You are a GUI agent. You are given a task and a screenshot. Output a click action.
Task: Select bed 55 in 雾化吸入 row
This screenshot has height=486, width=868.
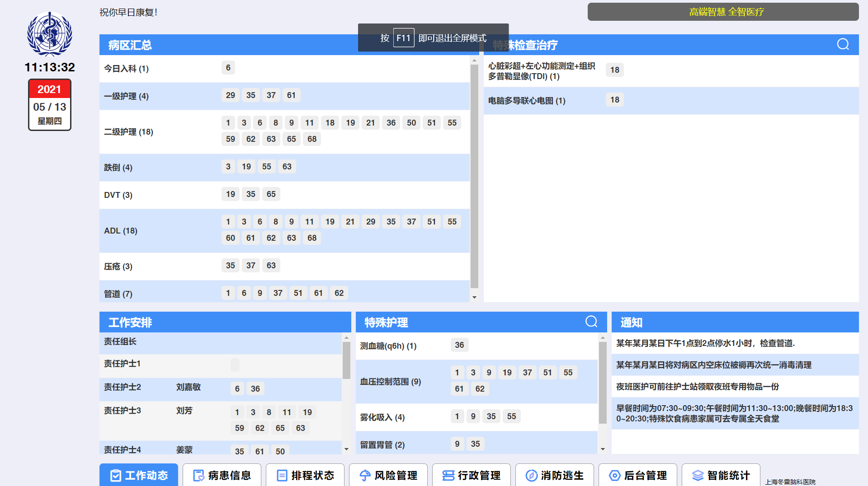pyautogui.click(x=511, y=416)
